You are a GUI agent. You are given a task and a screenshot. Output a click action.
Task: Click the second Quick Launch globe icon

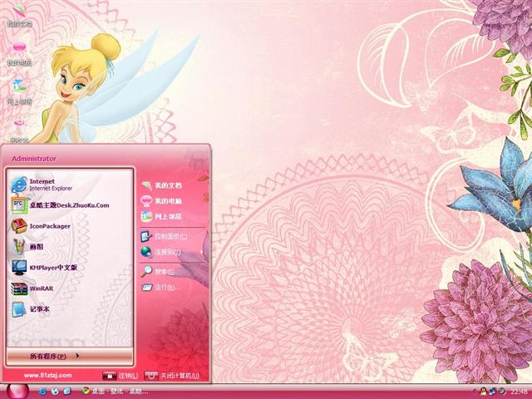[55, 392]
